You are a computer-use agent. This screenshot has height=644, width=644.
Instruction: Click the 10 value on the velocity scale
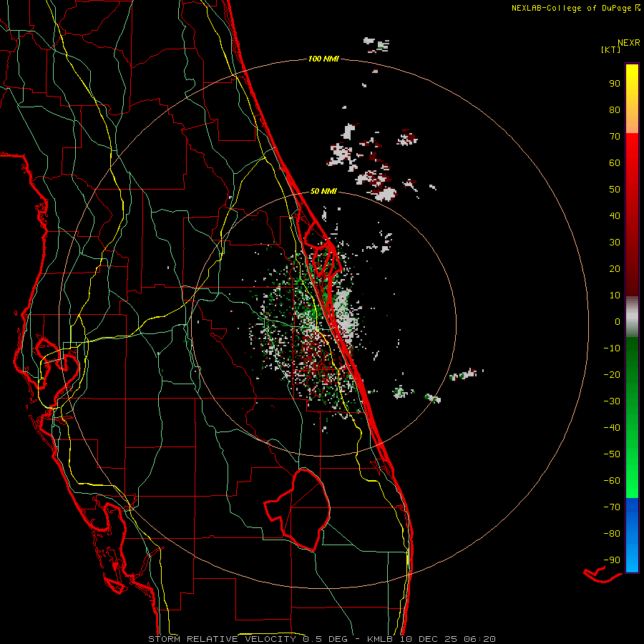[615, 296]
